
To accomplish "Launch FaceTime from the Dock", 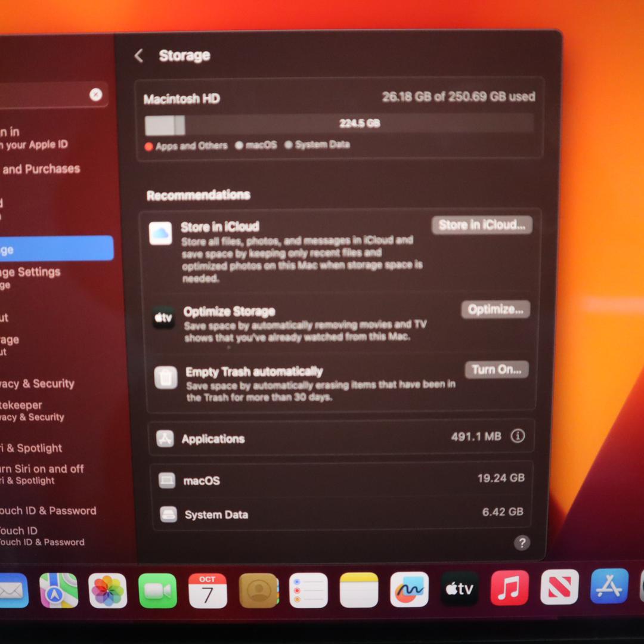I will pos(157,590).
